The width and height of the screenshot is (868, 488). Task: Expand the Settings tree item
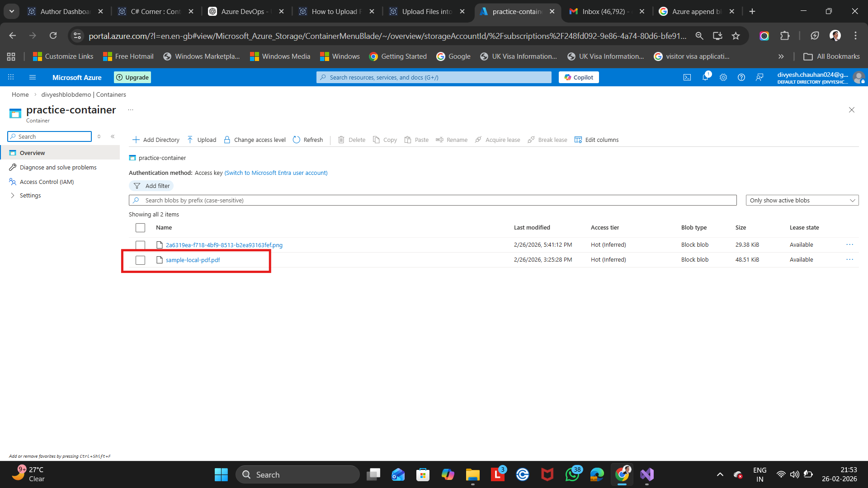13,196
